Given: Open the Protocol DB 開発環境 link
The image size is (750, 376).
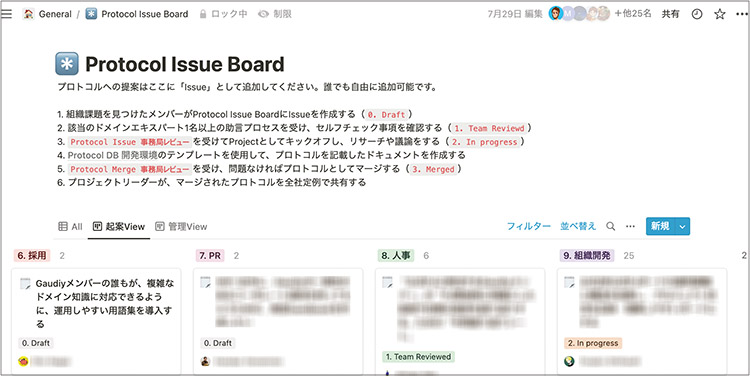Looking at the screenshot, I should [x=112, y=155].
